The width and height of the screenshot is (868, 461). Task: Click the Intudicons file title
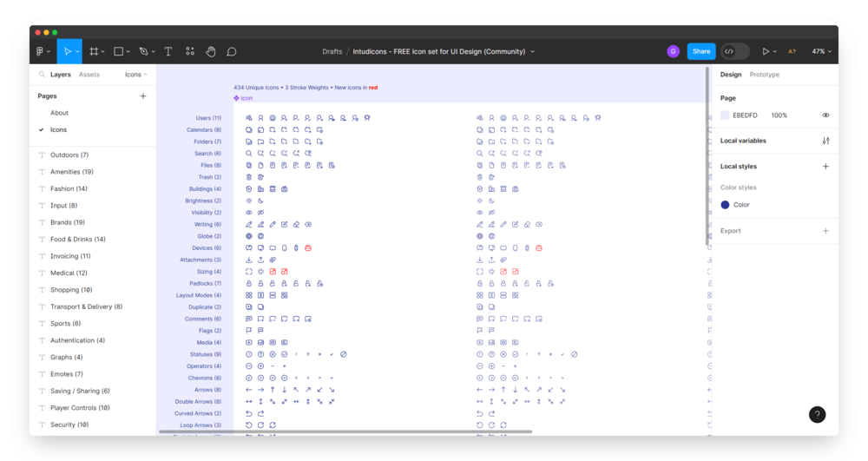coord(439,51)
